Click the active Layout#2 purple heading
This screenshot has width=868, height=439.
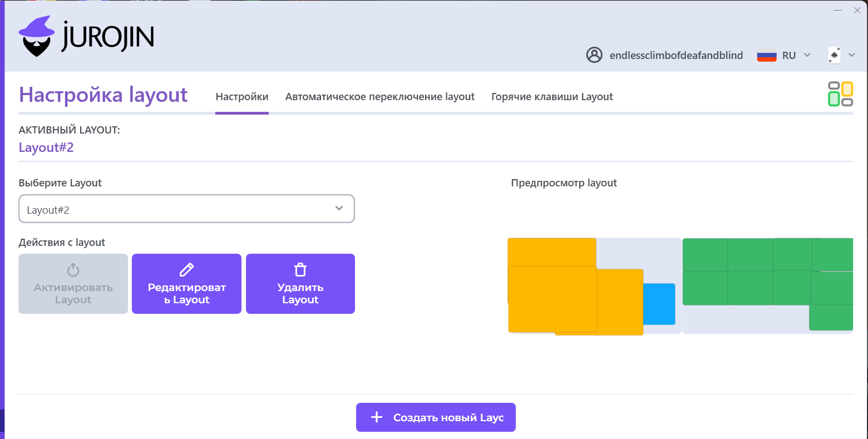pyautogui.click(x=46, y=147)
